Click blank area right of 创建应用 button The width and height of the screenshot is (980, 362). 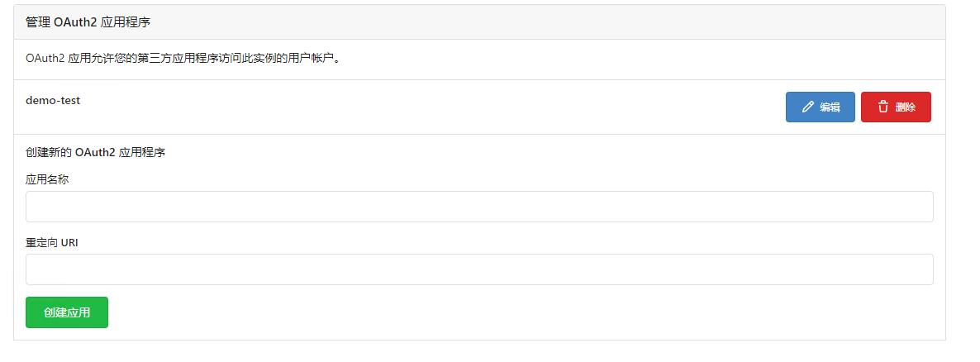click(496, 312)
